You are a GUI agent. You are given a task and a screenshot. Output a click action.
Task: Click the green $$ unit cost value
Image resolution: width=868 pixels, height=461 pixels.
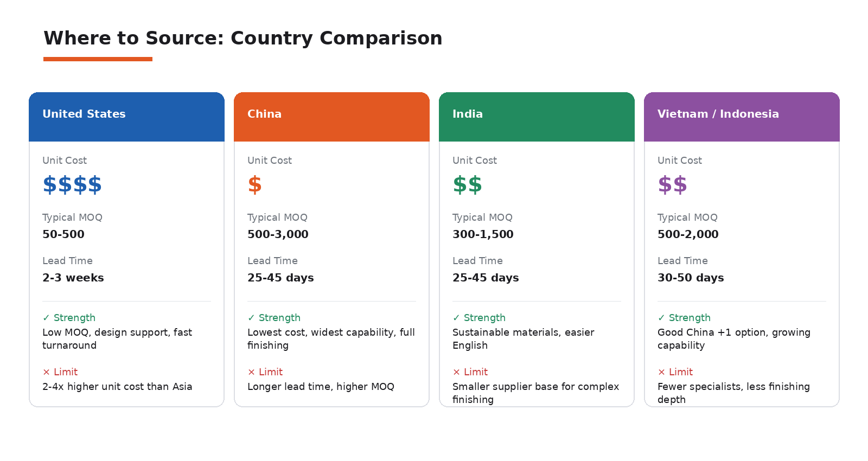click(x=467, y=185)
